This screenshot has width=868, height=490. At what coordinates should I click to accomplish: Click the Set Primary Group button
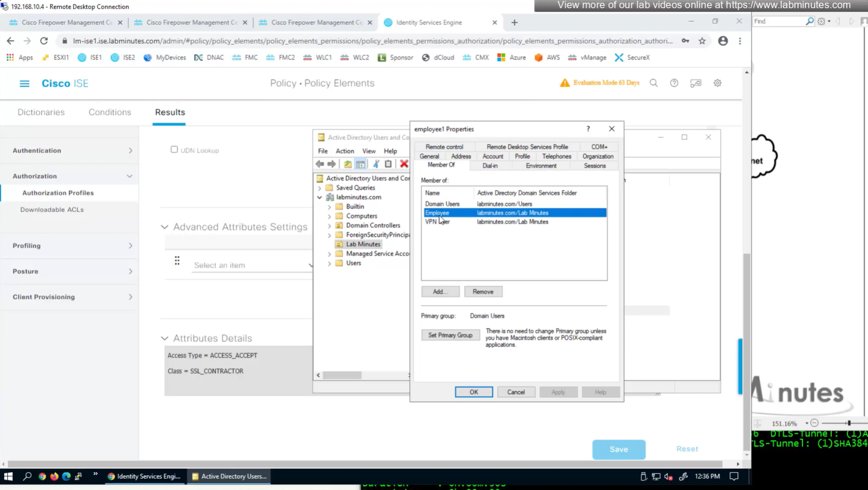[x=450, y=335]
